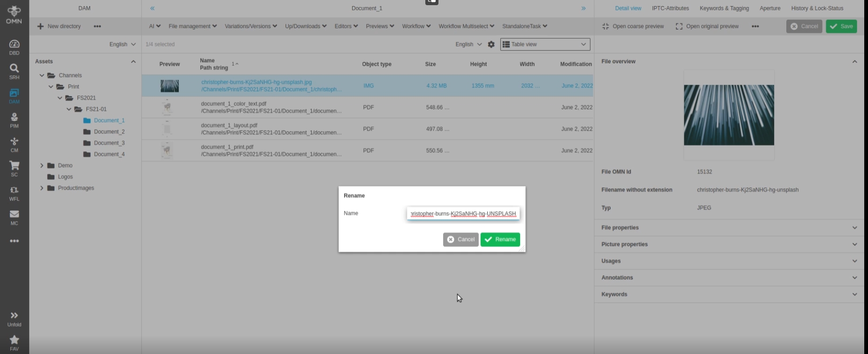Expand the Productimages tree node
Screen dimensions: 868x354
coord(42,188)
